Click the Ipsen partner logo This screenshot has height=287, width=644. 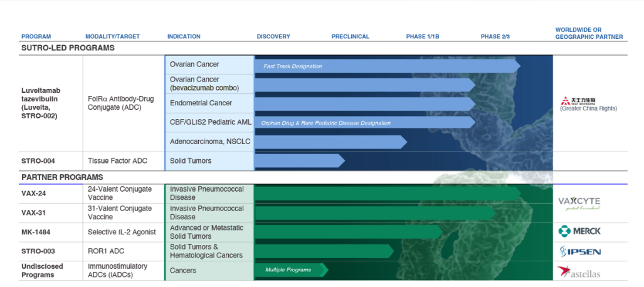pyautogui.click(x=579, y=251)
